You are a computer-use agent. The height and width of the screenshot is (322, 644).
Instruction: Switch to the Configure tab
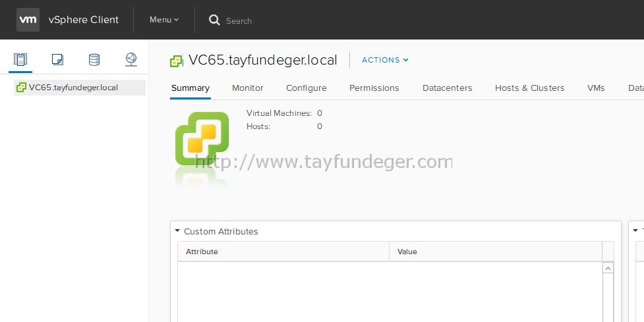(307, 88)
